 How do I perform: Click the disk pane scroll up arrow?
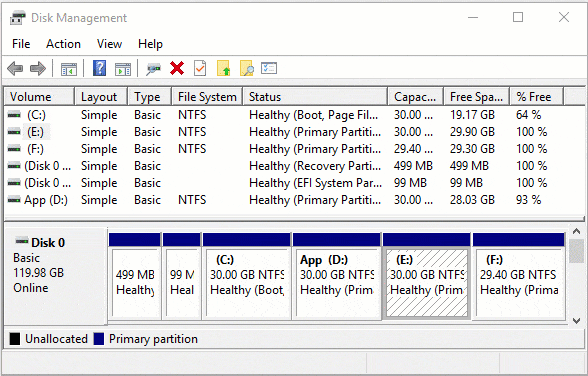click(x=576, y=231)
